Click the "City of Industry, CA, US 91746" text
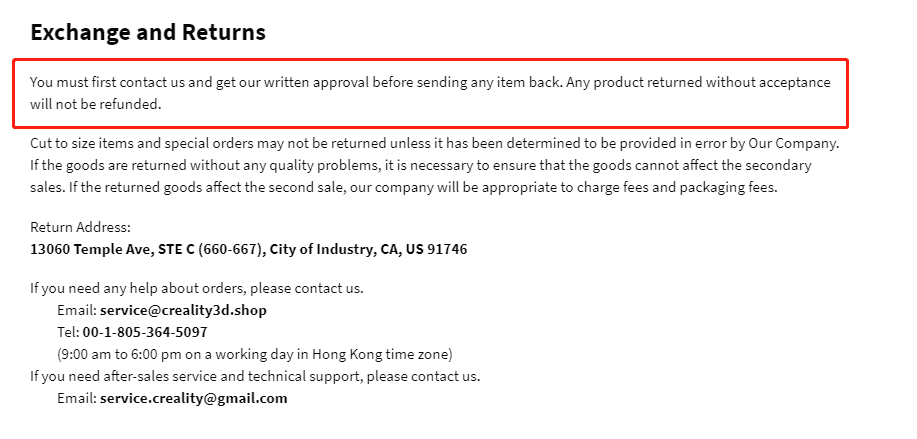This screenshot has width=917, height=439. coord(368,249)
